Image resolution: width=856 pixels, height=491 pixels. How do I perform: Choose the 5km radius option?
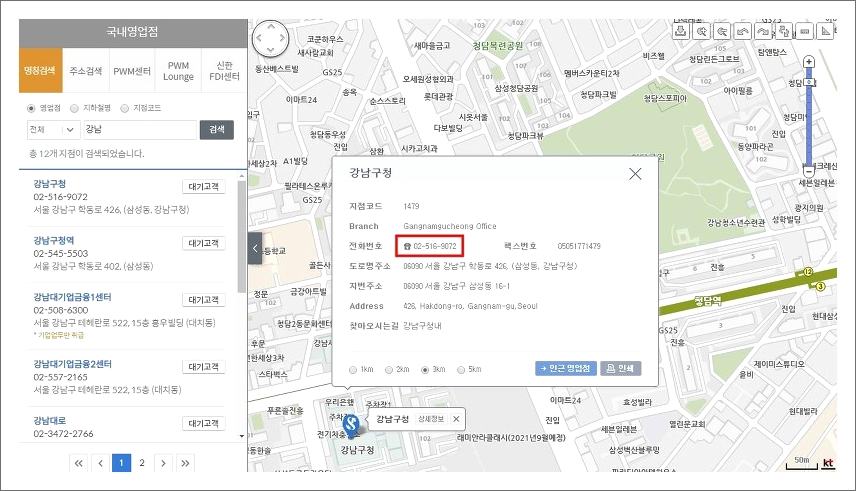[461, 370]
